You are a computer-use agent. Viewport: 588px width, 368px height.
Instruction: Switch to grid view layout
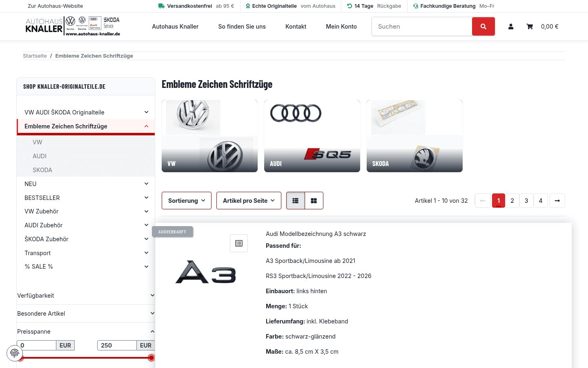coord(314,201)
